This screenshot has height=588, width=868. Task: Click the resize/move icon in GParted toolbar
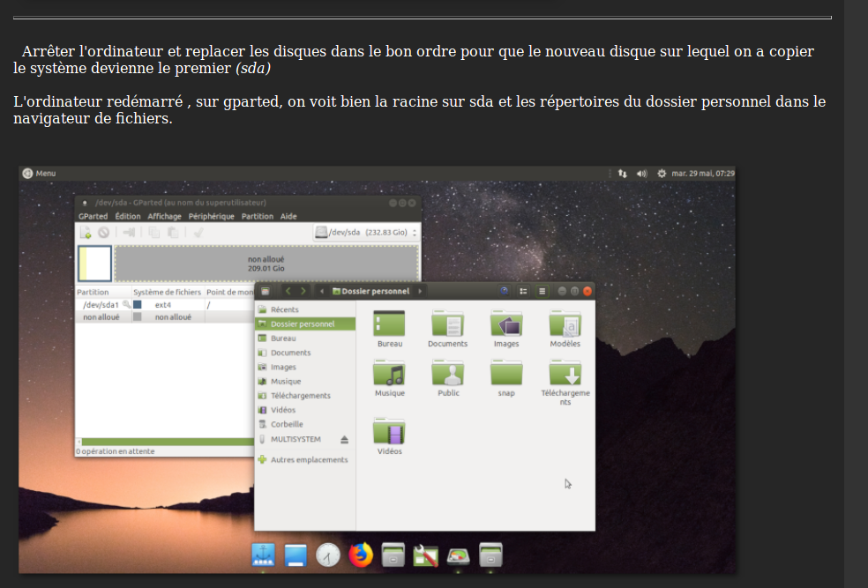pyautogui.click(x=129, y=233)
